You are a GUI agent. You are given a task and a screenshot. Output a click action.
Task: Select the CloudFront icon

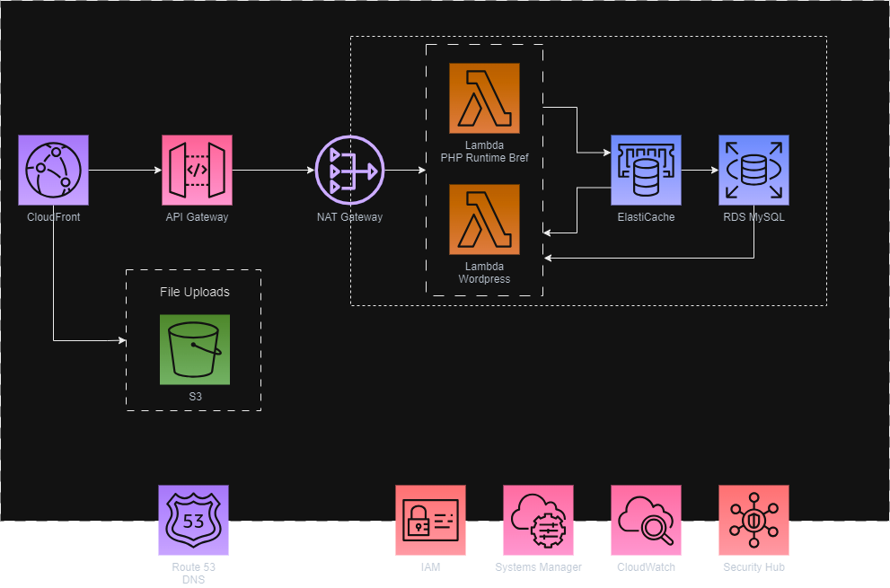[x=53, y=170]
